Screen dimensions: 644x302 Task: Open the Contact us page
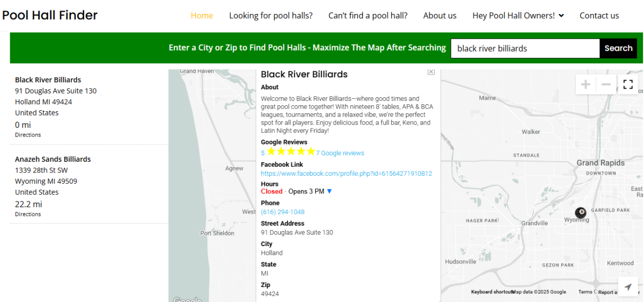599,16
